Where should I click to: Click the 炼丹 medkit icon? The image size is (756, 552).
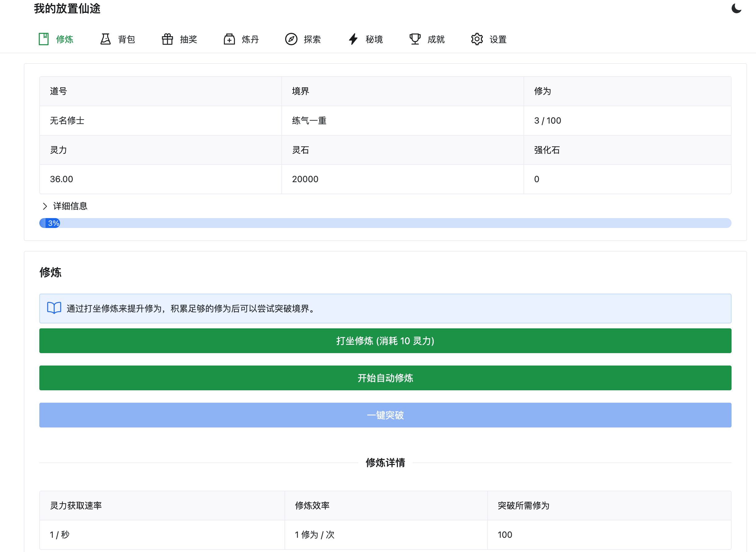pyautogui.click(x=229, y=39)
